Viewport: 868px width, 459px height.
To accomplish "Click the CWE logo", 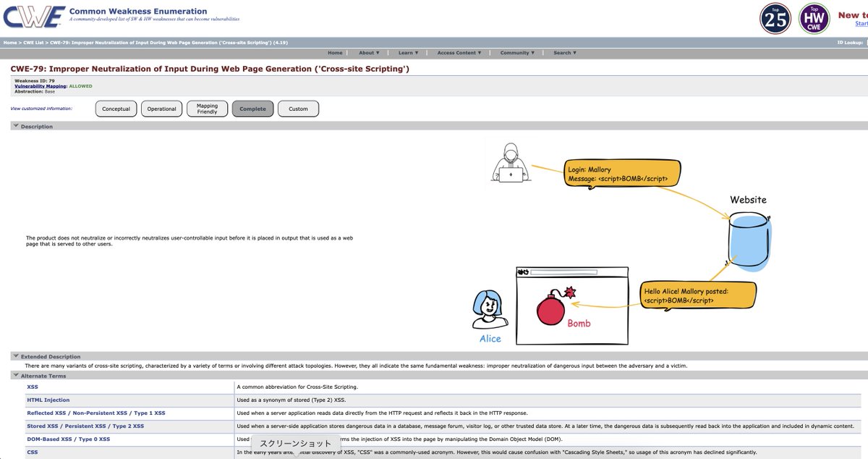I will click(33, 17).
